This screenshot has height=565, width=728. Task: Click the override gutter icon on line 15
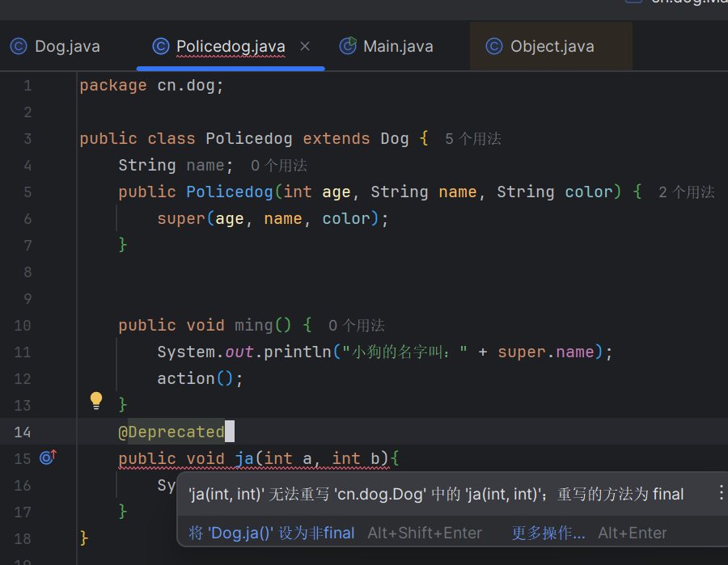click(48, 458)
